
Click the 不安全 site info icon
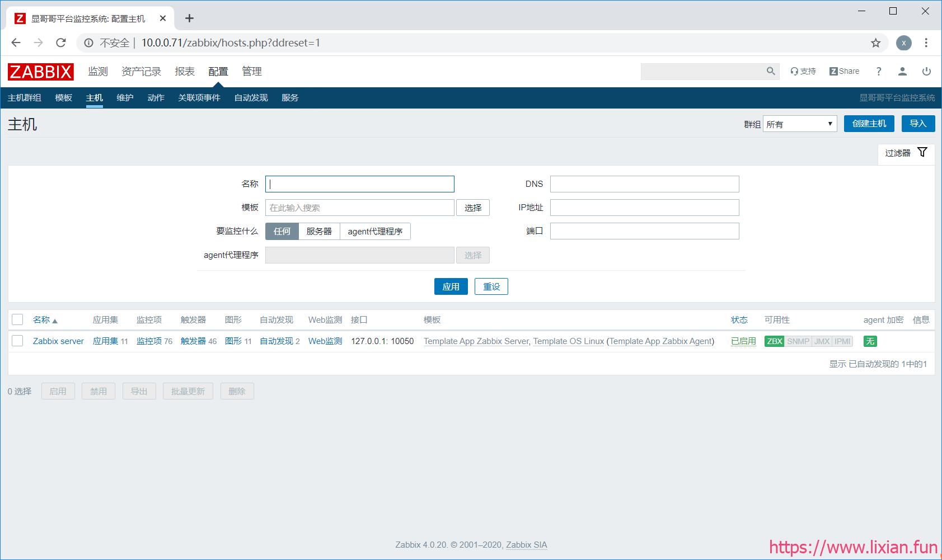click(x=88, y=43)
